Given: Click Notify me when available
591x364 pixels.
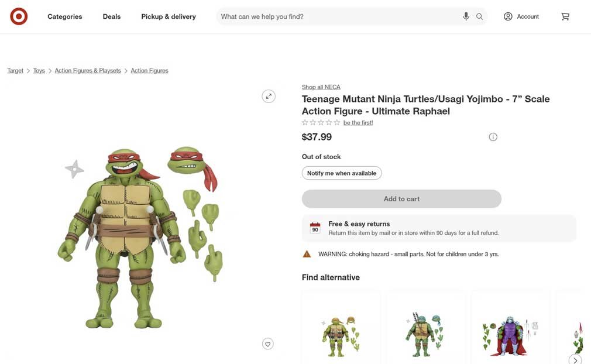Looking at the screenshot, I should click(x=342, y=173).
